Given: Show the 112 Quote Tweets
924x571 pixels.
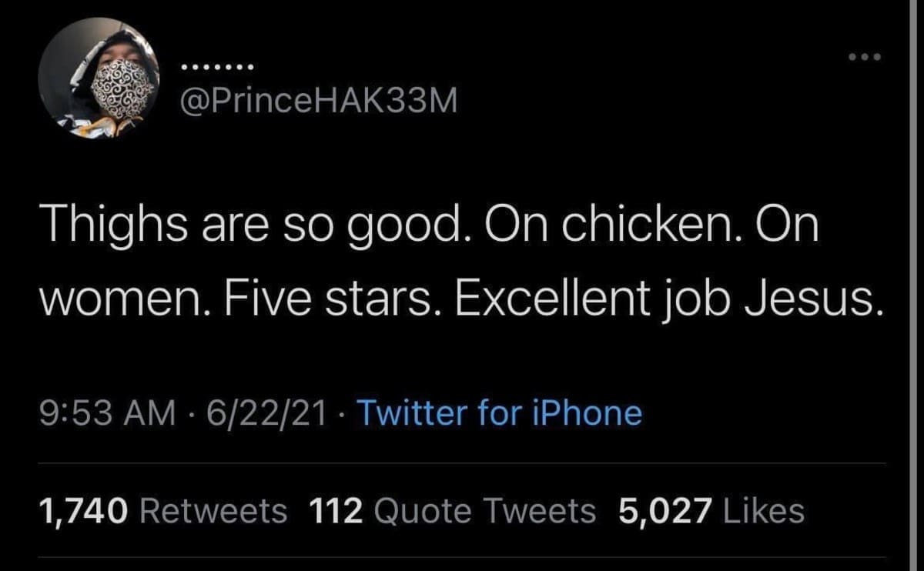Looking at the screenshot, I should tap(452, 510).
